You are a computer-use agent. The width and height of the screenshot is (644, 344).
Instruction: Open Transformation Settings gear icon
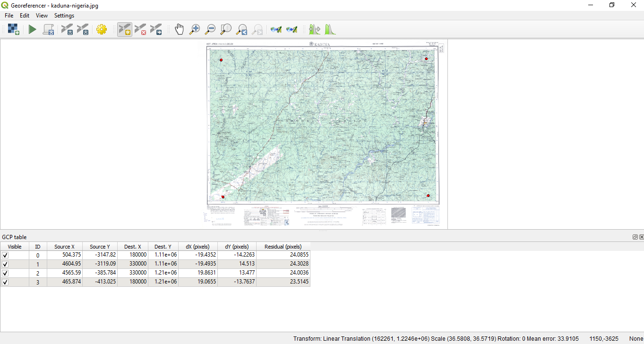pos(102,29)
